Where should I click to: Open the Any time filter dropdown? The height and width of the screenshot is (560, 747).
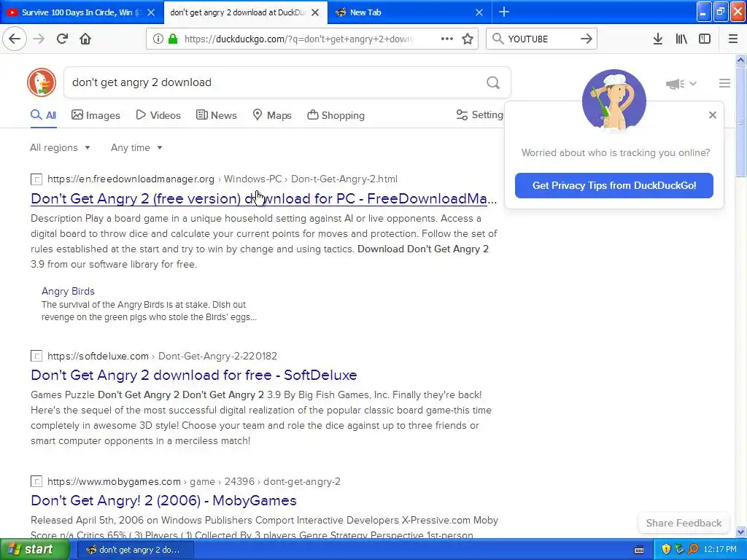(136, 147)
